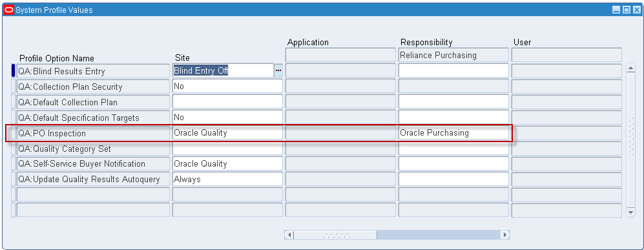
Task: Select the QA:Self-Service Buyer Notification profile name
Action: (93, 164)
